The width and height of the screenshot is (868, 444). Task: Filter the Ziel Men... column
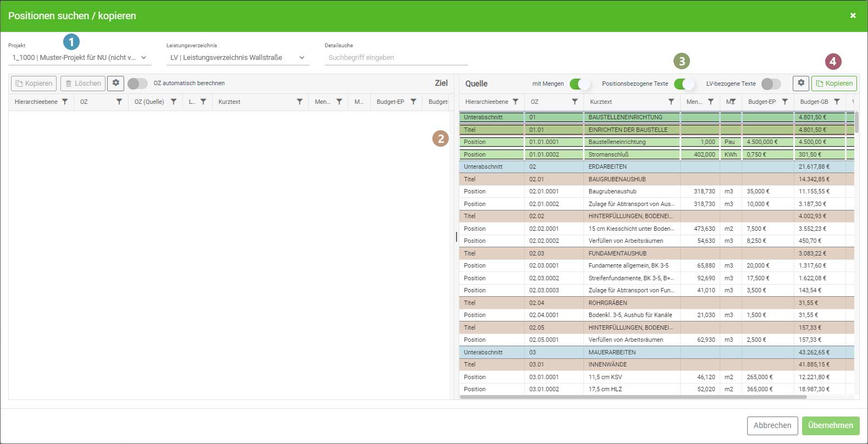[x=339, y=102]
